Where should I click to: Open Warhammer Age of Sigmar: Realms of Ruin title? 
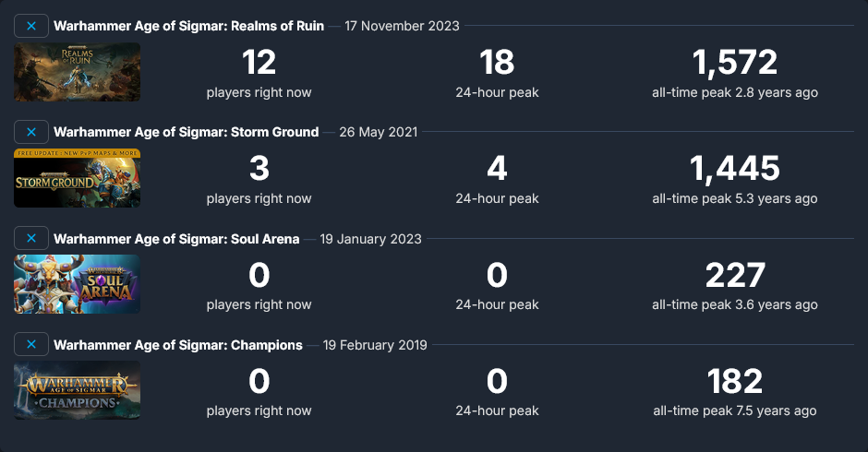pos(188,26)
